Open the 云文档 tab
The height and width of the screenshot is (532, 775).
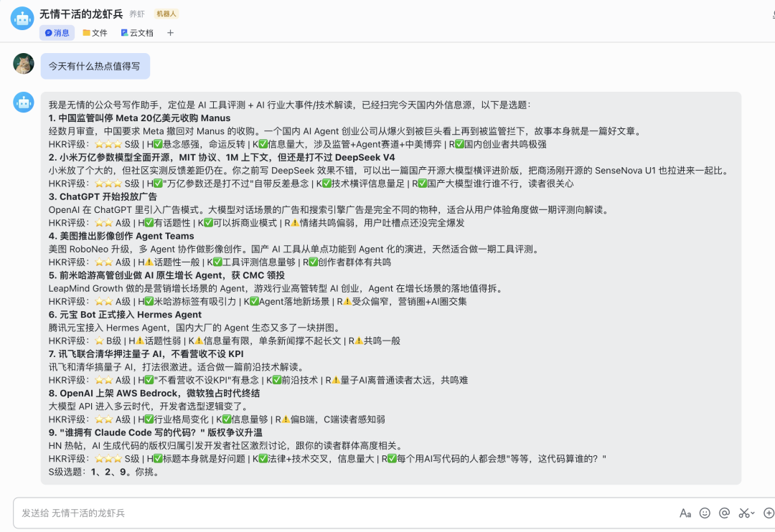tap(137, 32)
